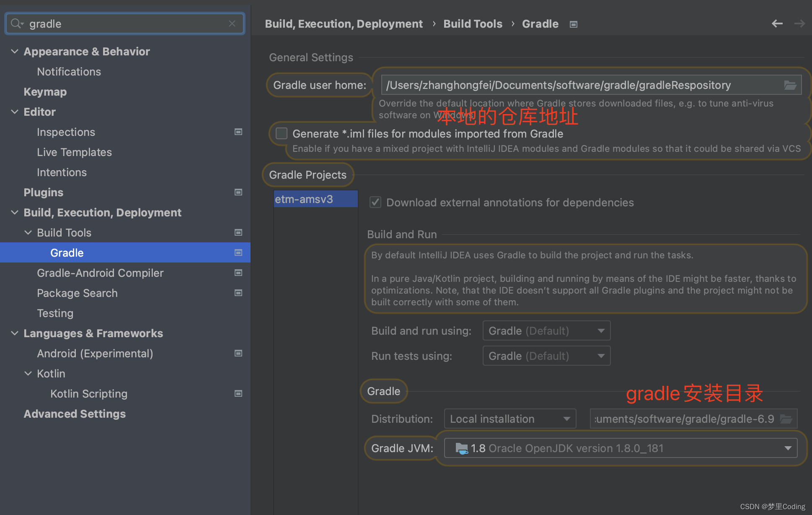
Task: Click project icon on Android (Experimental) row
Action: tap(238, 353)
